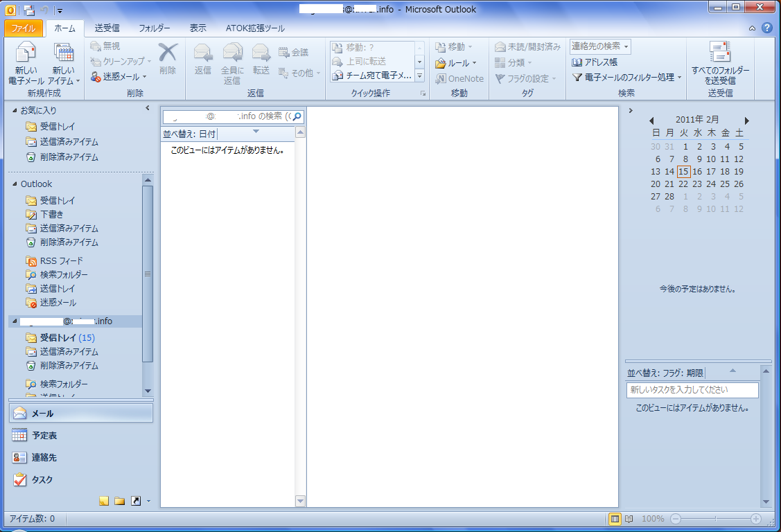781x532 pixels.
Task: Open the ルール rules button
Action: tap(455, 63)
